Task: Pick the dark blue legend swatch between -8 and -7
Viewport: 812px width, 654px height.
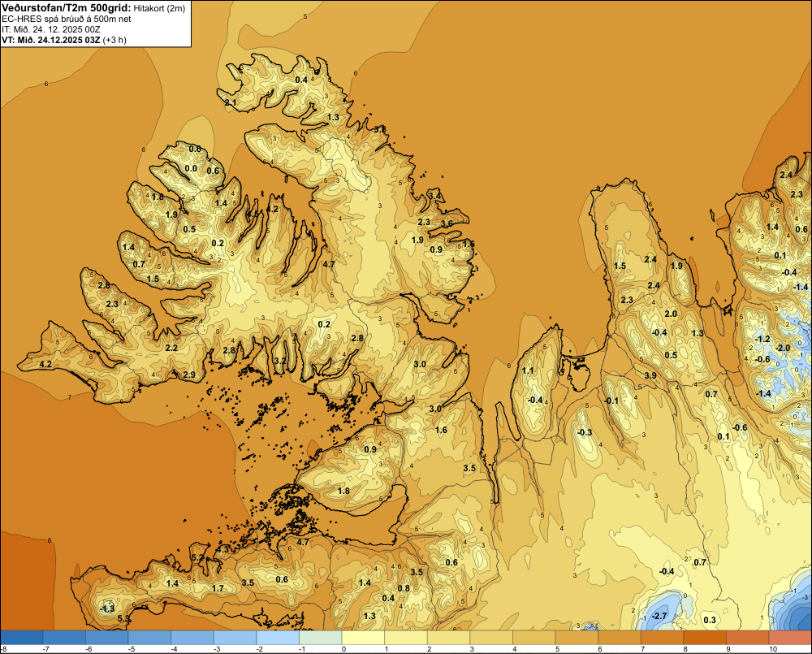Action: coord(22,637)
